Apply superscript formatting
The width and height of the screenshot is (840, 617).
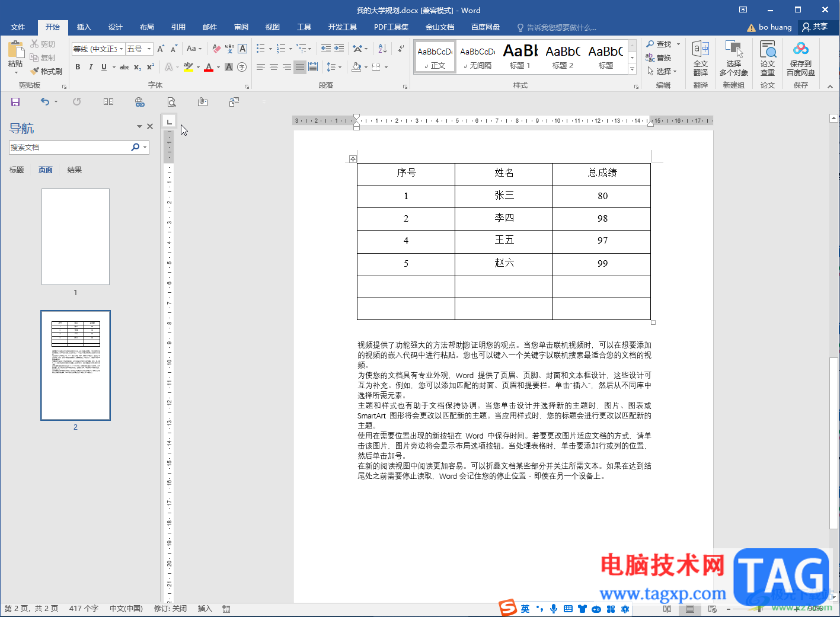coord(151,67)
